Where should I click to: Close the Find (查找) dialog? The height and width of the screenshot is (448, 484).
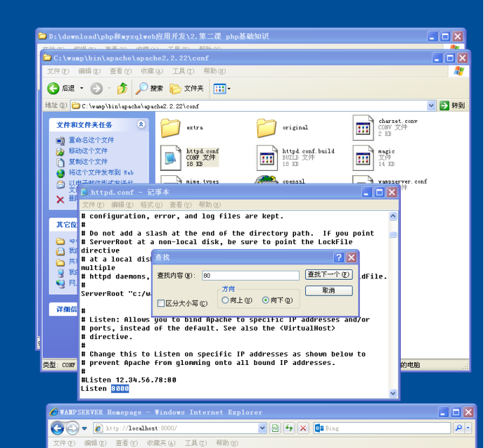pyautogui.click(x=351, y=257)
